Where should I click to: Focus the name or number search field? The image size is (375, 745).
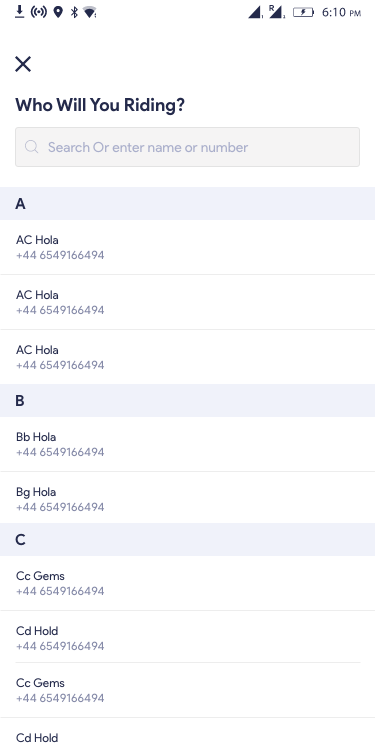pyautogui.click(x=187, y=147)
